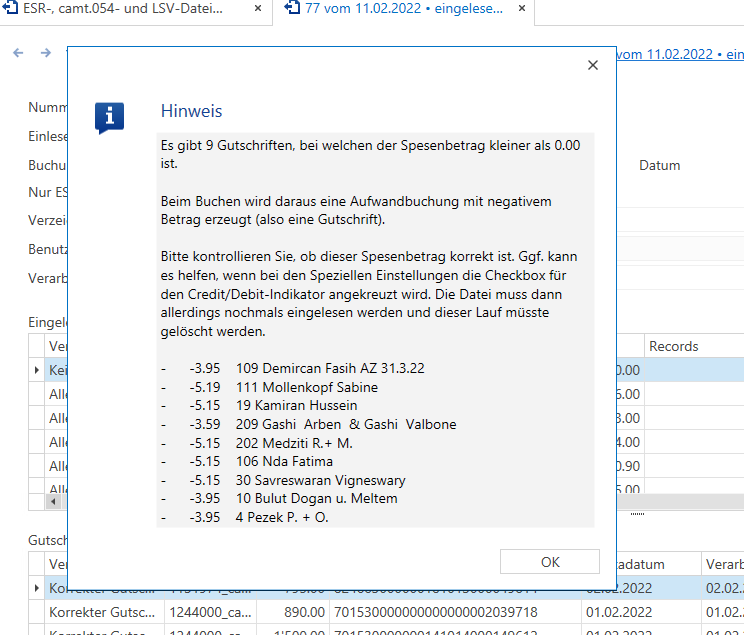
Task: Click the back navigation arrow
Action: click(x=18, y=53)
